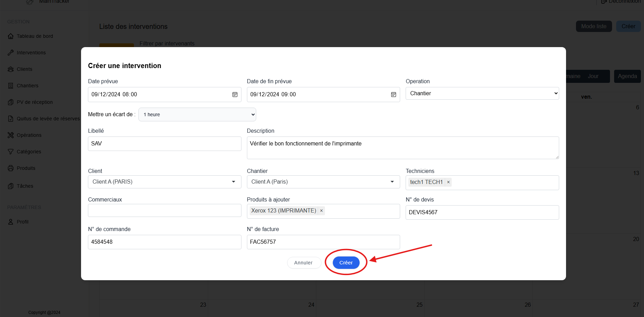This screenshot has height=317, width=644.
Task: Click the Profil user icon in sidebar
Action: coord(11,222)
